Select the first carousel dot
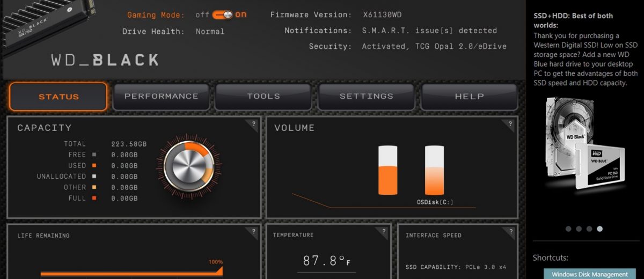Viewport: 644px width, 279px height. coord(568,229)
